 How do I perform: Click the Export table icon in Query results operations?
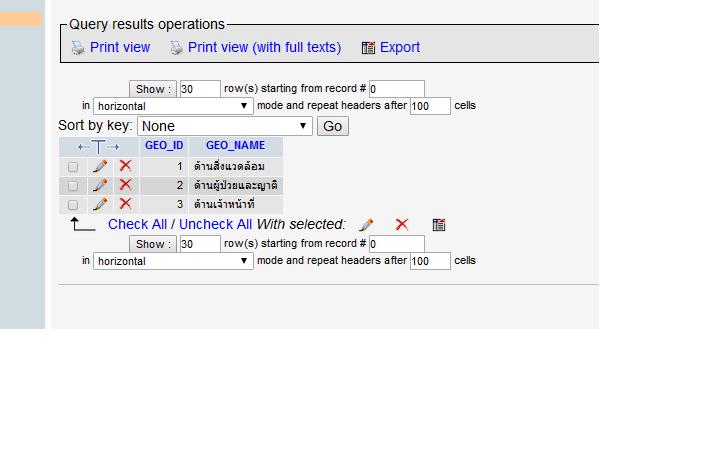pos(368,48)
